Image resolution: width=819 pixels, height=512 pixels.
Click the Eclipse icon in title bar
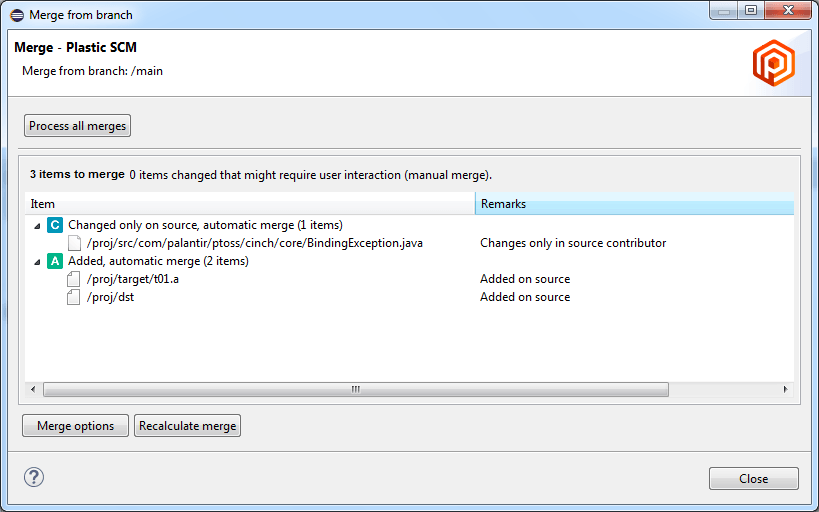point(17,15)
